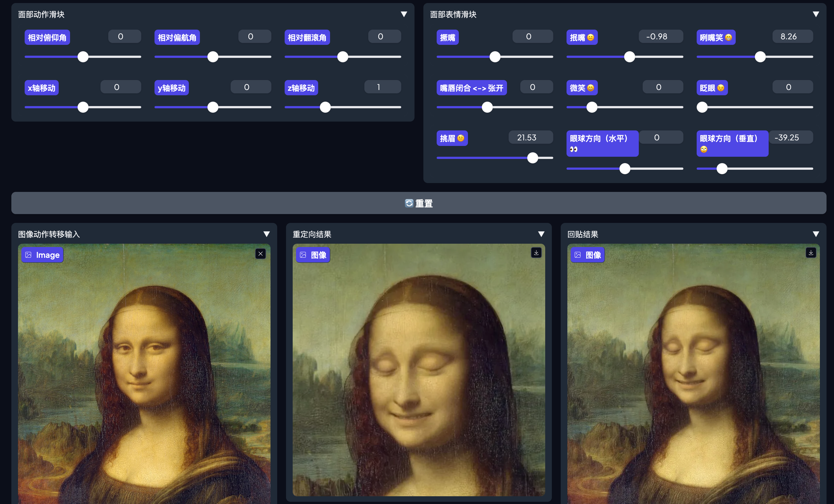
Task: Click the 咧嘴笑 label
Action: 716,37
